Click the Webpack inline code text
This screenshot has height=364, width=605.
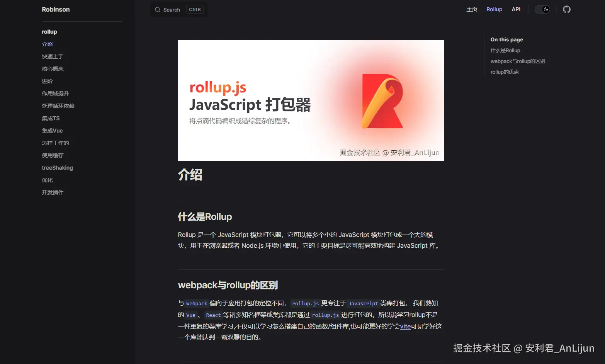point(197,304)
